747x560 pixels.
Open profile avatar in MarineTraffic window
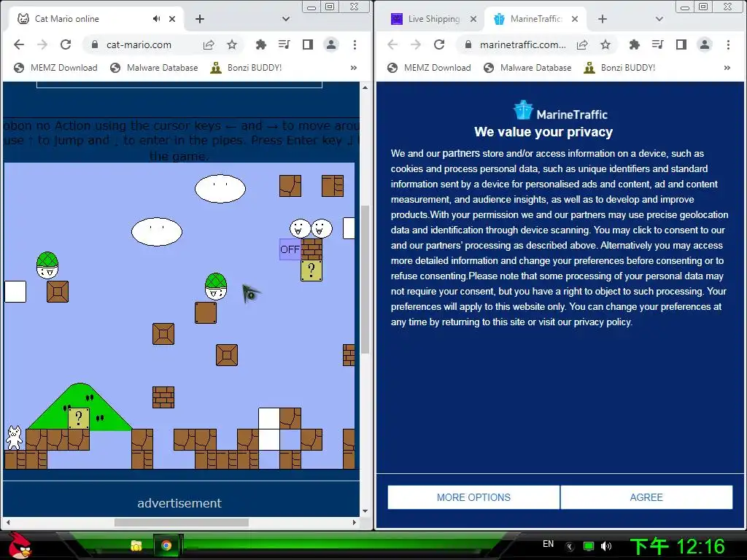click(705, 44)
